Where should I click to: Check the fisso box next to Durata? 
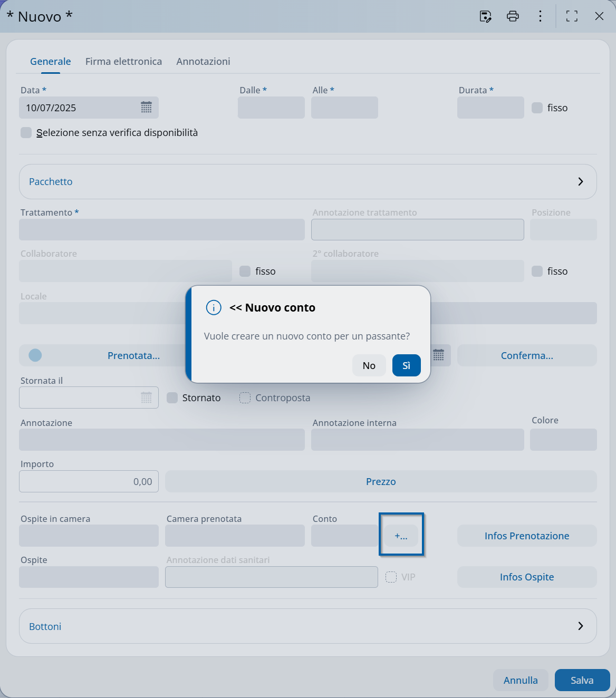(537, 108)
